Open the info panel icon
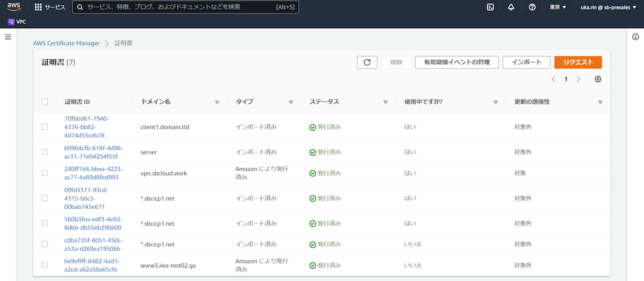This screenshot has width=644, height=281. 635,37
